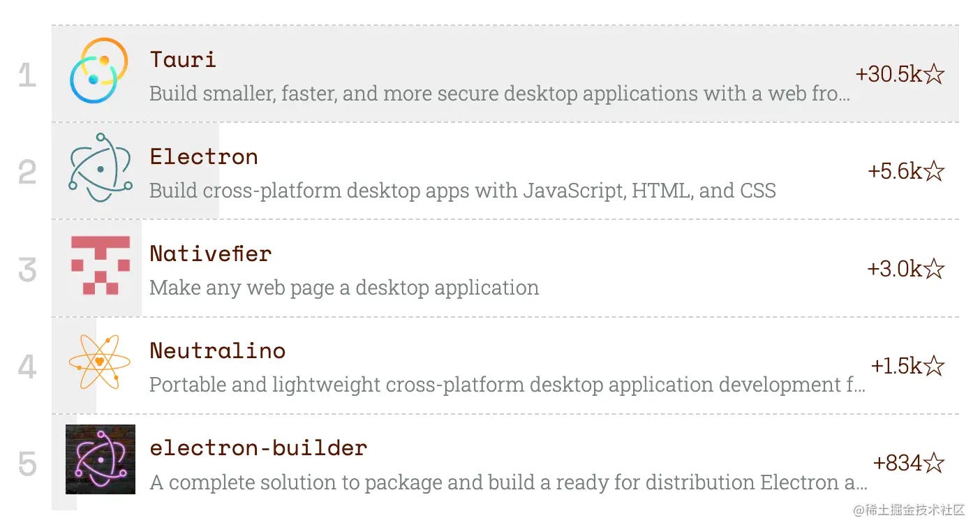Open the Tauri project link
The image size is (980, 532).
[183, 59]
